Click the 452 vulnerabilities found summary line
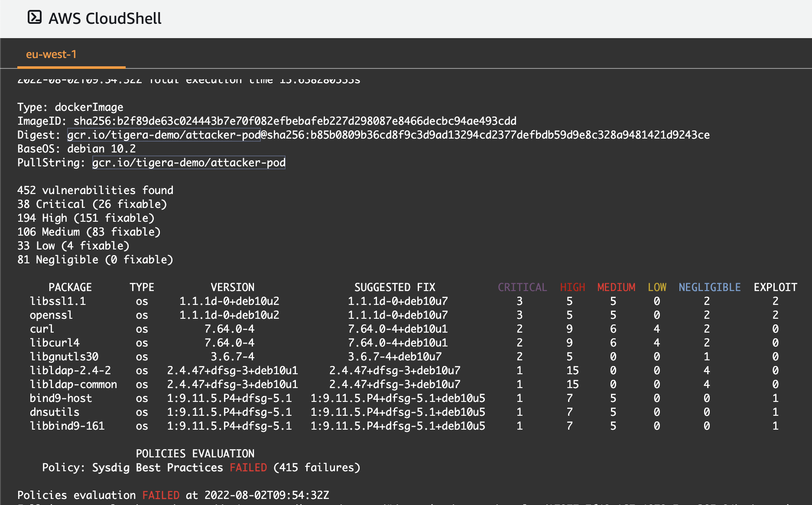This screenshot has width=812, height=505. pyautogui.click(x=95, y=190)
